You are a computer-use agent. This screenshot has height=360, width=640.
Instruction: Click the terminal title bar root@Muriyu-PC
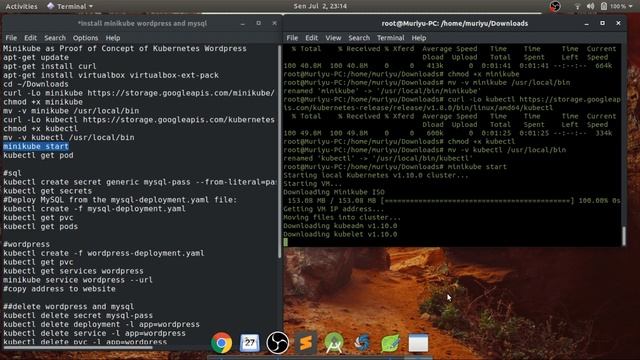pos(454,23)
